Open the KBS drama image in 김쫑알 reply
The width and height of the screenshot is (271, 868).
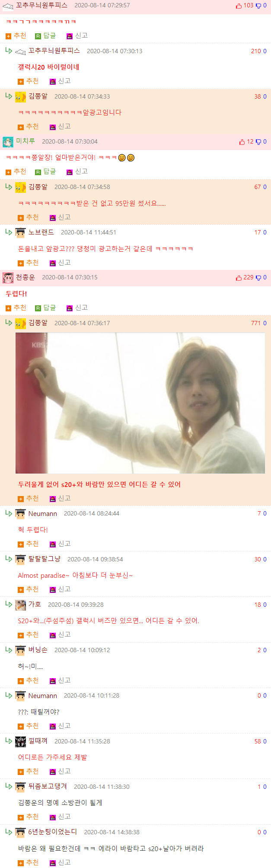tap(140, 403)
